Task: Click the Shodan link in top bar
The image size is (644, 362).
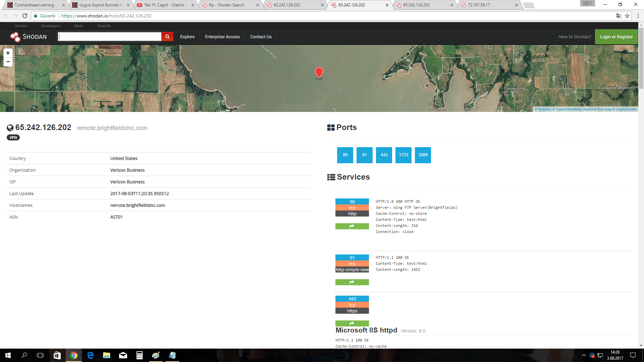Action: [x=21, y=26]
